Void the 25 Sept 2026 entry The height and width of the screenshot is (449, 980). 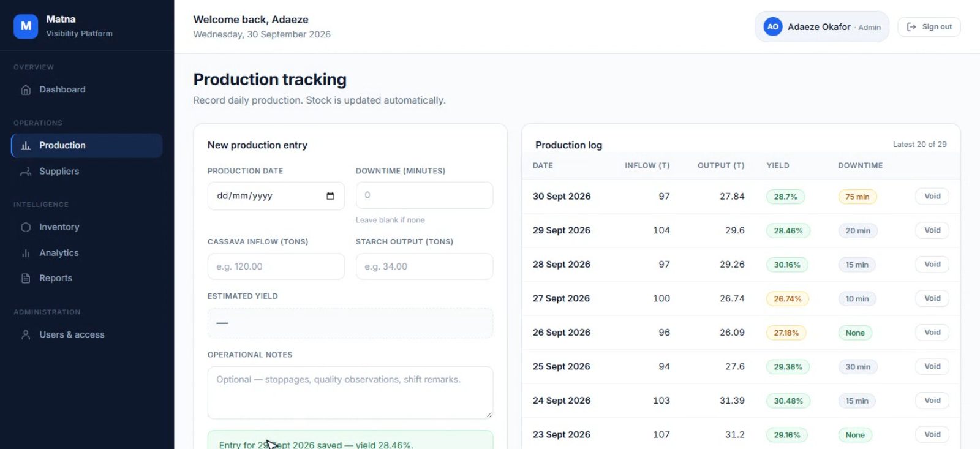point(932,366)
